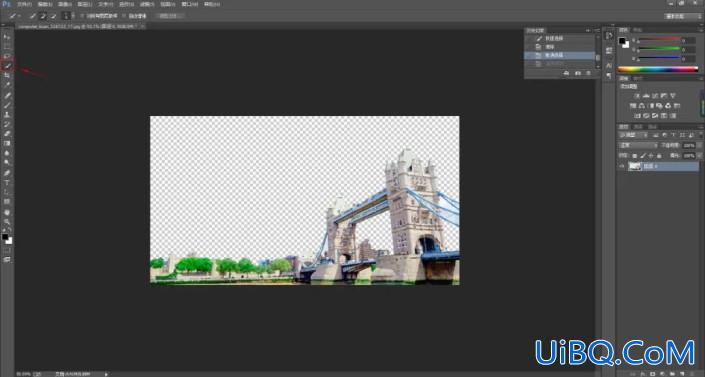This screenshot has height=377, width=705.
Task: Click the Eyedropper tool
Action: point(7,85)
